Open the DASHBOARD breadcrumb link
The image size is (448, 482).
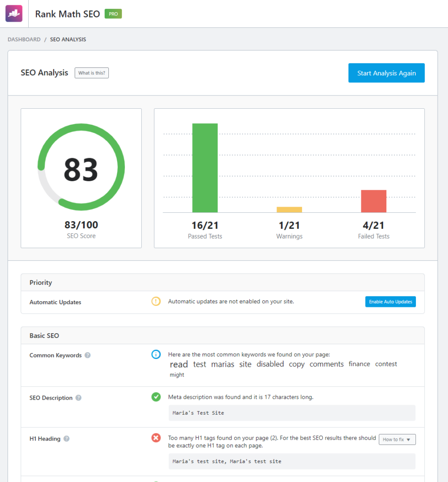pyautogui.click(x=24, y=40)
